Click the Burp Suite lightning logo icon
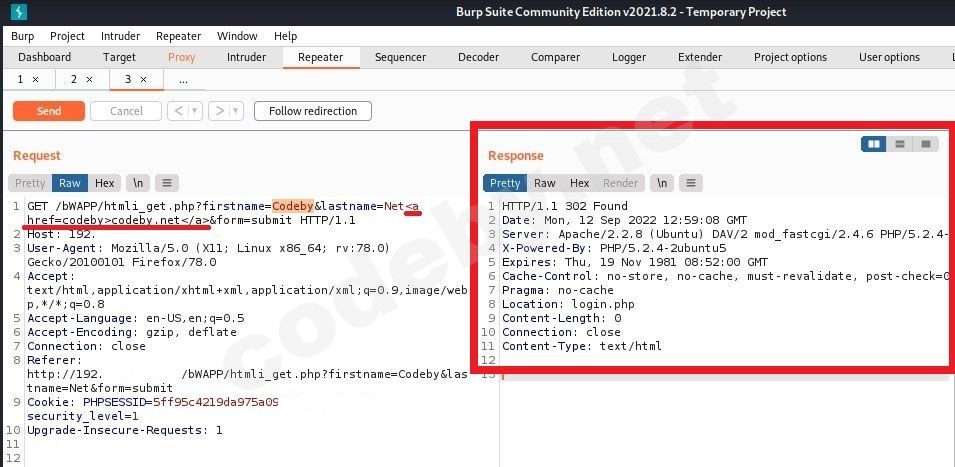 pos(19,12)
